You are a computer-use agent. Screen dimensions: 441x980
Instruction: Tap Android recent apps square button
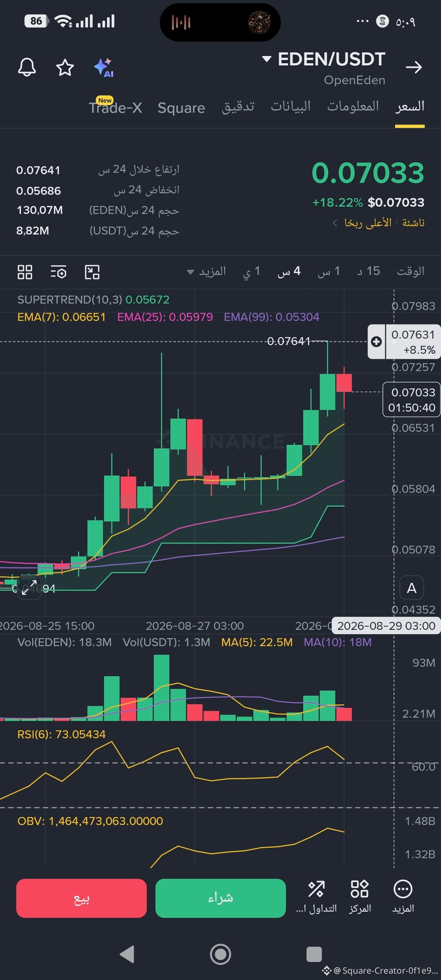click(314, 954)
